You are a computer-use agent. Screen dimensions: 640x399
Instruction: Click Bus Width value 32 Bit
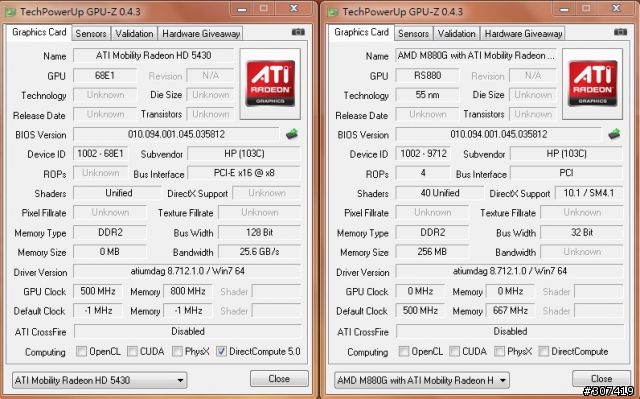click(582, 232)
